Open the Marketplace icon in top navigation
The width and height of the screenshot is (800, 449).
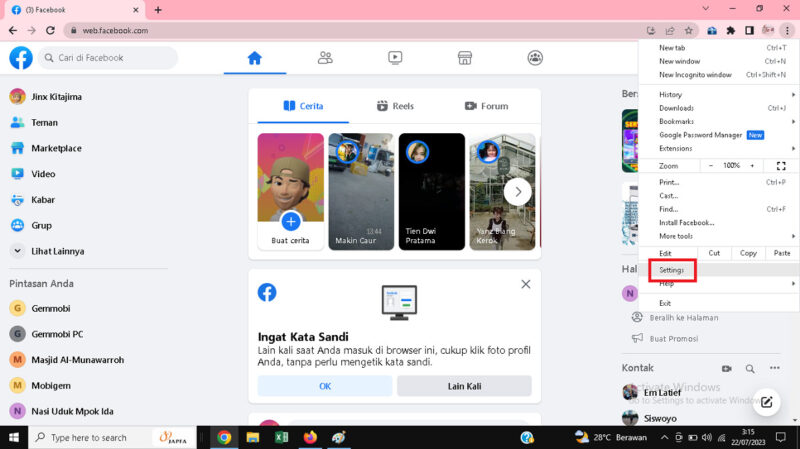(x=465, y=58)
